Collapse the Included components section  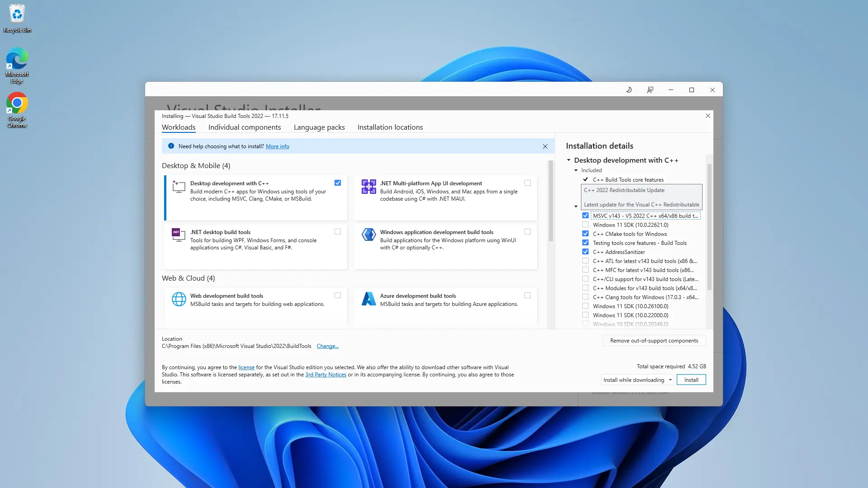click(x=576, y=170)
